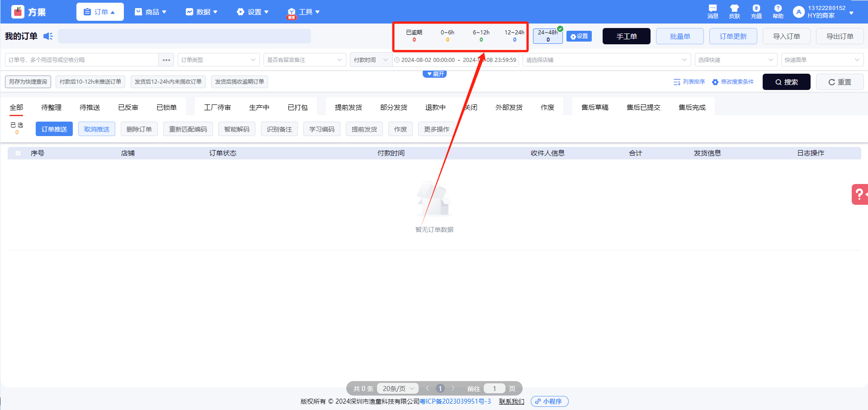Click the 已逾期 overdue counter
The image size is (868, 410).
point(414,36)
